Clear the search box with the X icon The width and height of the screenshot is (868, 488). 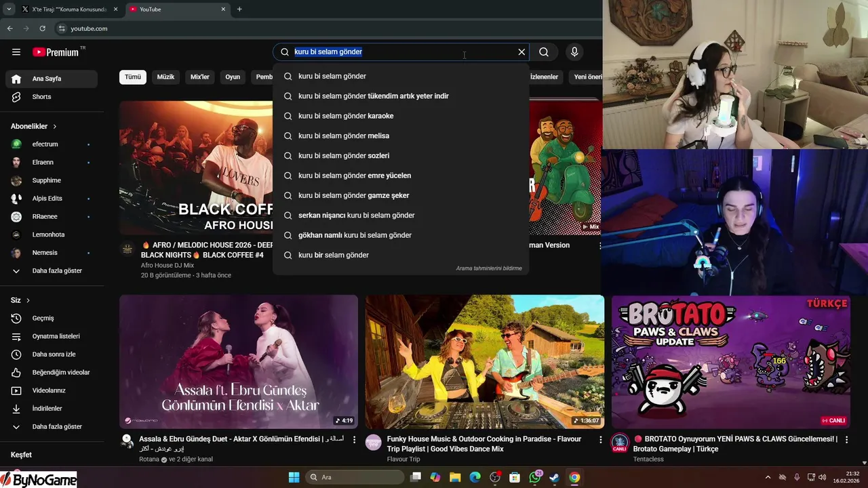[521, 52]
